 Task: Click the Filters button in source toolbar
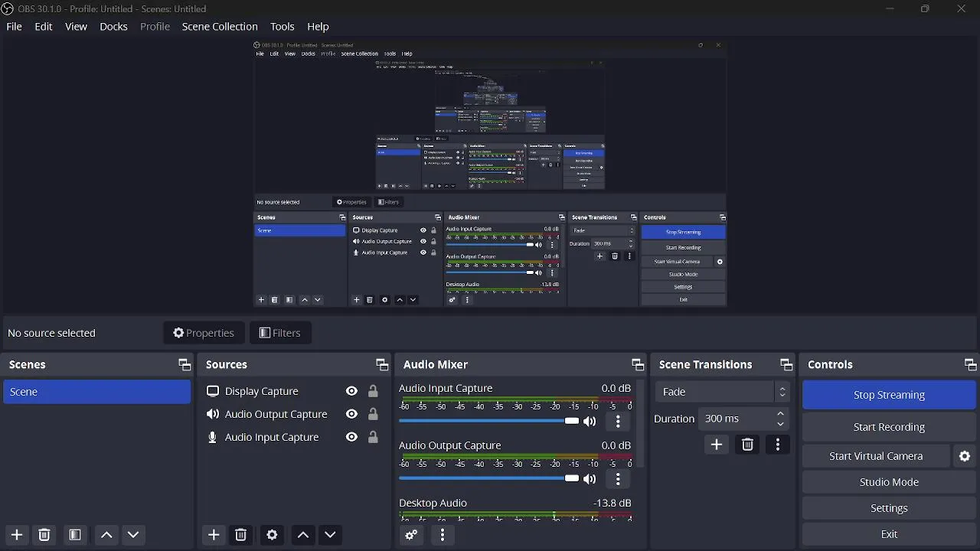(x=280, y=333)
